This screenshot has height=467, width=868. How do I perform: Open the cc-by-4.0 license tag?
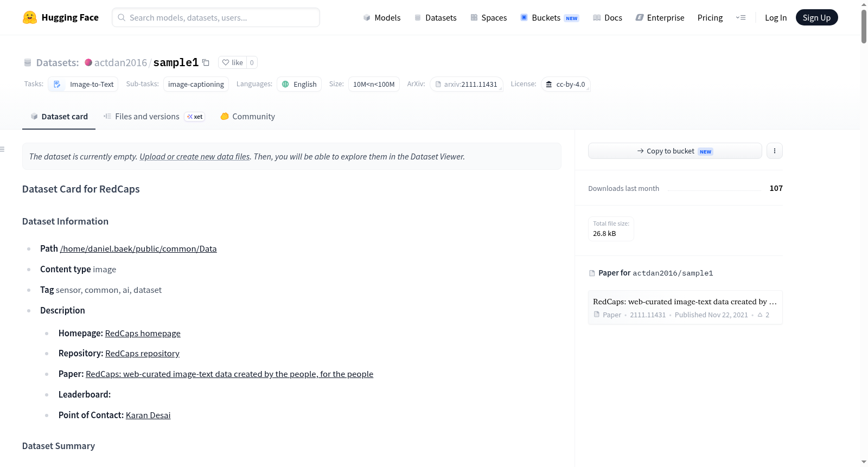click(x=565, y=84)
